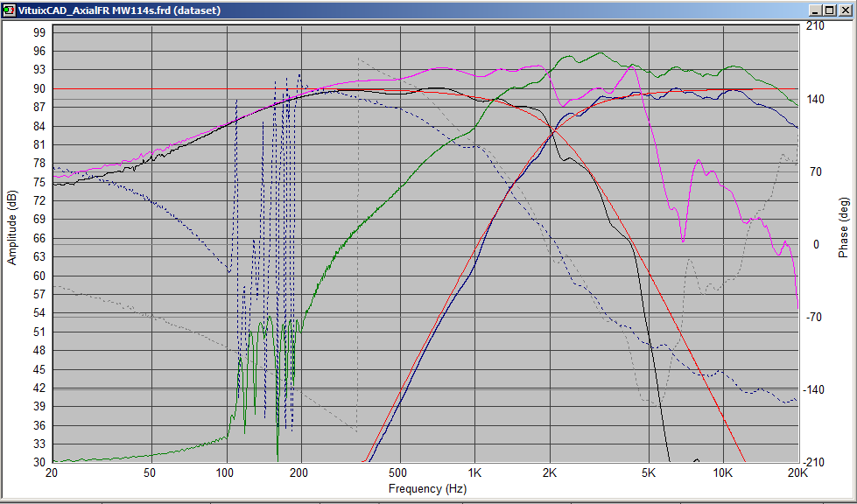Minimize the VituixCAD dataset window
857x504 pixels.
(x=817, y=10)
